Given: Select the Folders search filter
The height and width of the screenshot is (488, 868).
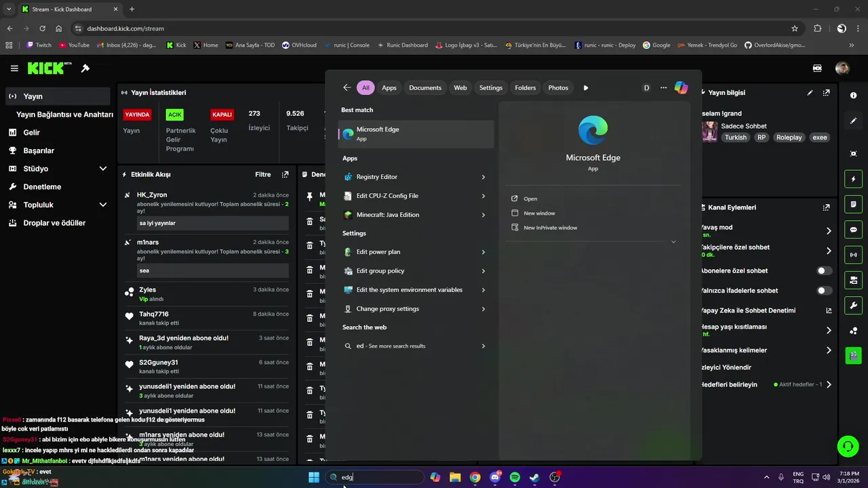Looking at the screenshot, I should click(x=526, y=87).
